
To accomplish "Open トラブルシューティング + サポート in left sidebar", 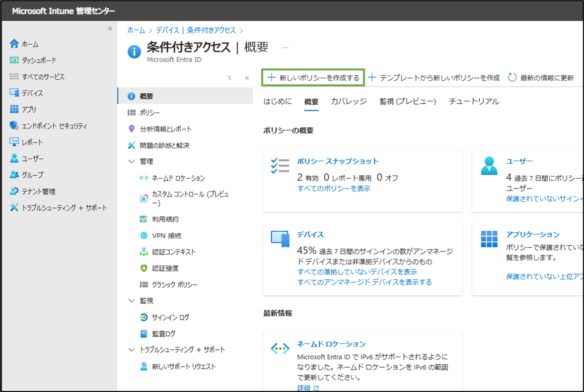I will pos(59,208).
